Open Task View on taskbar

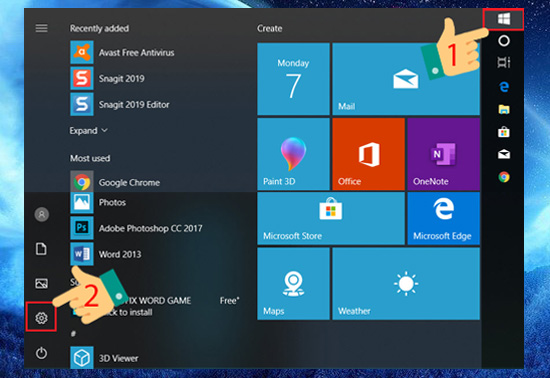pos(504,62)
